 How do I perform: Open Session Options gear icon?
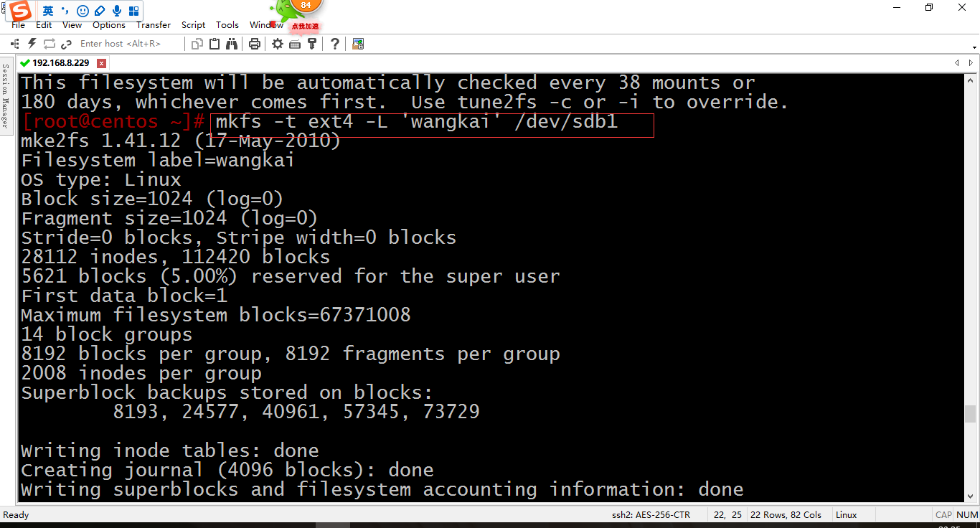[278, 44]
